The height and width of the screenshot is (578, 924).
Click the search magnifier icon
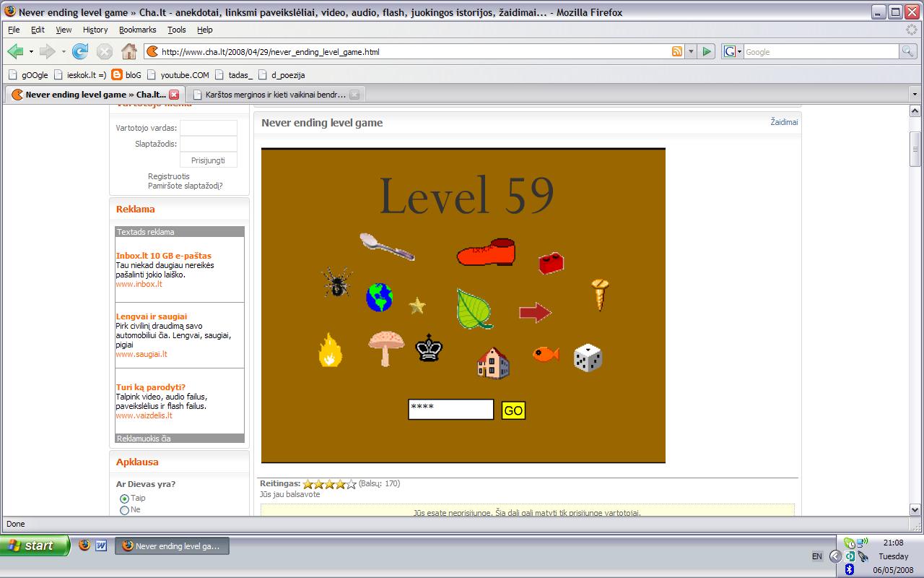click(x=907, y=51)
